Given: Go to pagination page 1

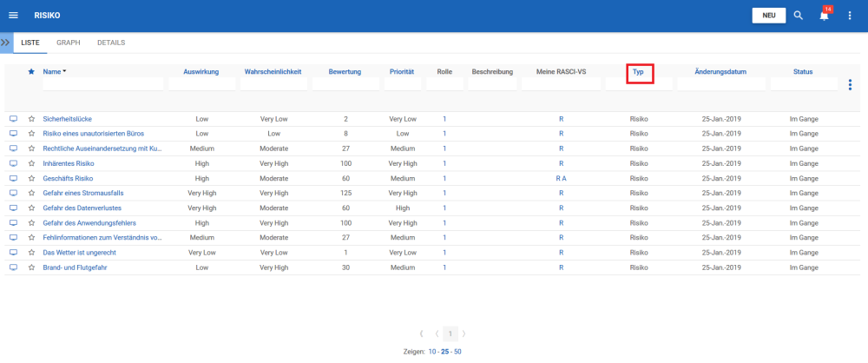Looking at the screenshot, I should [x=450, y=333].
